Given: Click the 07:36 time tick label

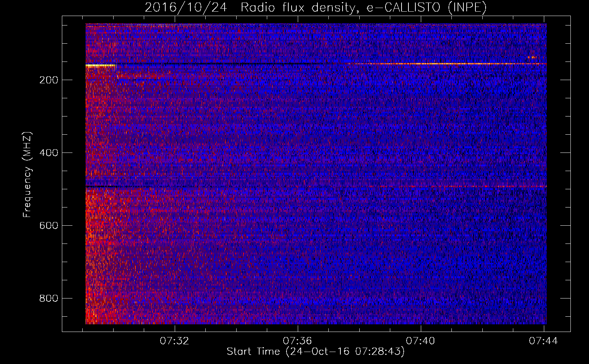Looking at the screenshot, I should [x=298, y=341].
